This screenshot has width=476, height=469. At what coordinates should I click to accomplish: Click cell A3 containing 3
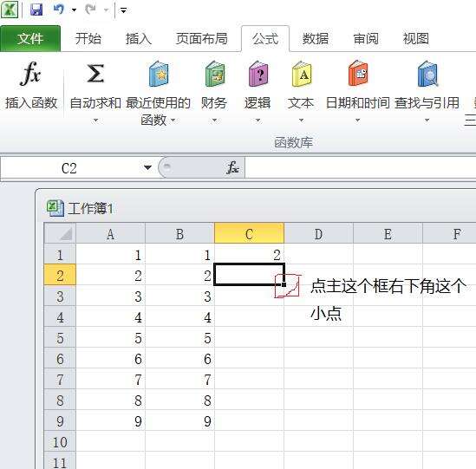[110, 296]
